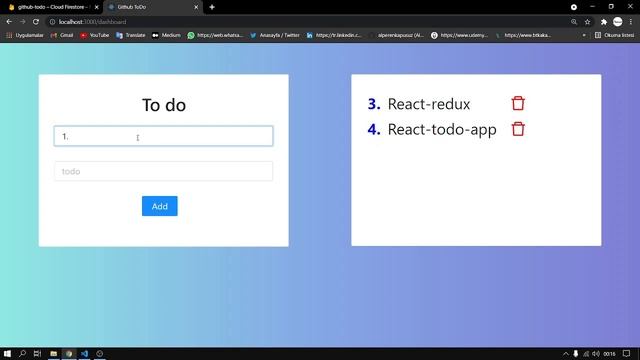Click the recording indicator in title bar

(573, 7)
